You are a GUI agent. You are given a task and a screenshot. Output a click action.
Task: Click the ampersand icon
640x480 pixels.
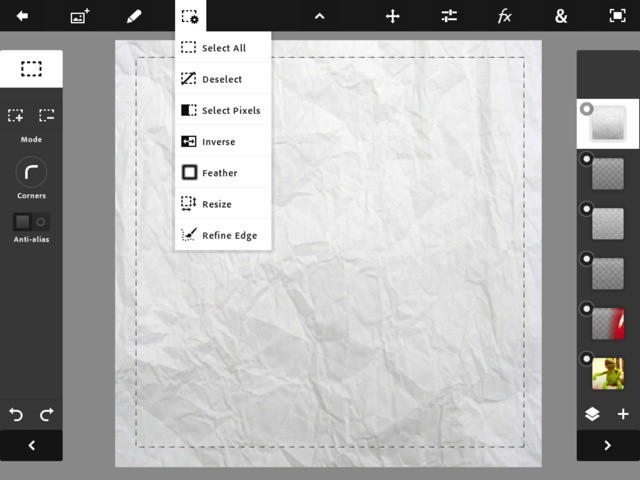561,16
